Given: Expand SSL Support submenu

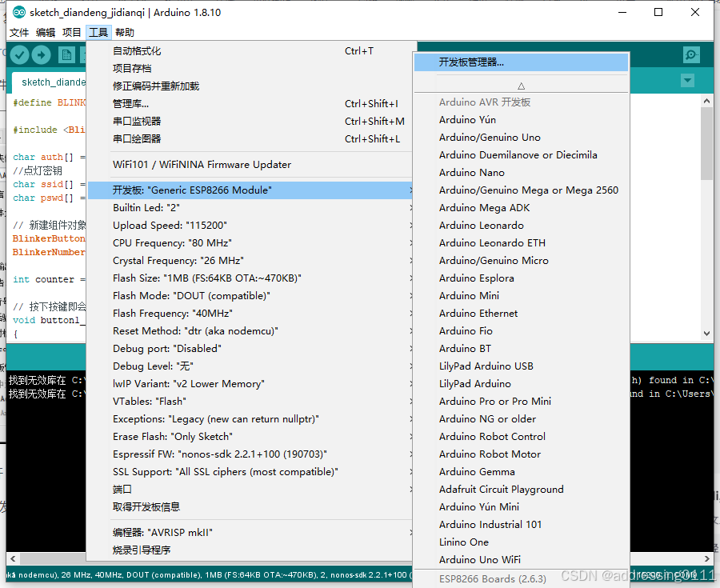Looking at the screenshot, I should (x=250, y=471).
